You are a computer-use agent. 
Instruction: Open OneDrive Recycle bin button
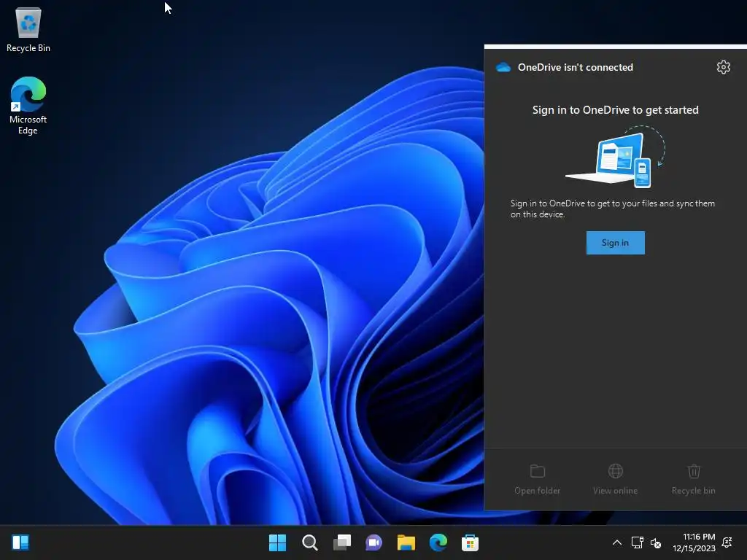tap(693, 480)
